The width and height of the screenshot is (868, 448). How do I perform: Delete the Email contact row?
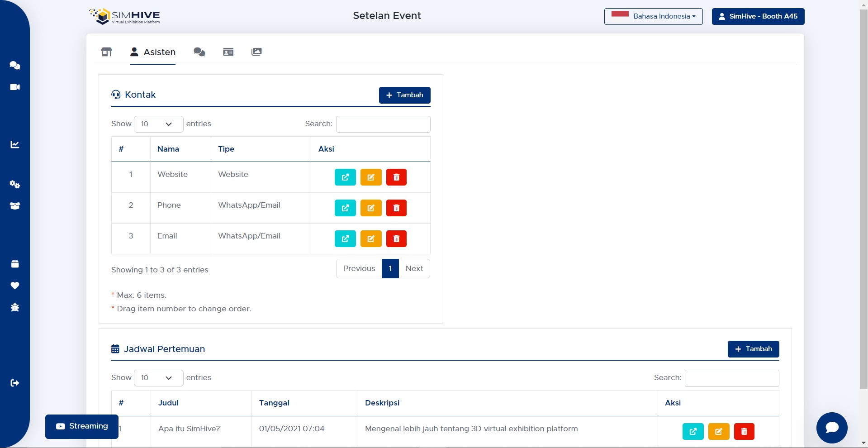click(x=396, y=239)
